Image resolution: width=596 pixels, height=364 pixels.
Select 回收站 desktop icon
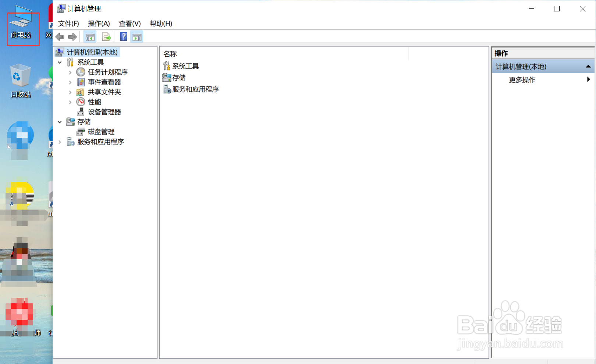coord(21,81)
